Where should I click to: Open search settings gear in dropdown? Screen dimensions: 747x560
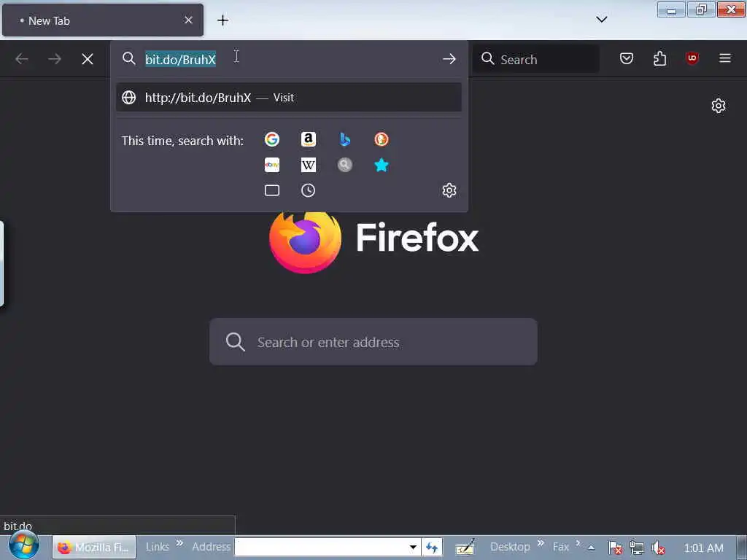pyautogui.click(x=449, y=190)
